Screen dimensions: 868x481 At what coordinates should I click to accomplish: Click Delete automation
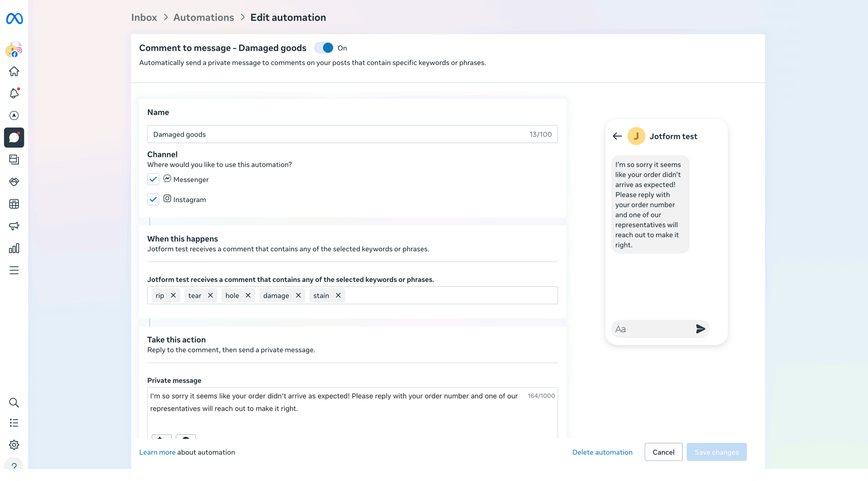click(x=602, y=452)
